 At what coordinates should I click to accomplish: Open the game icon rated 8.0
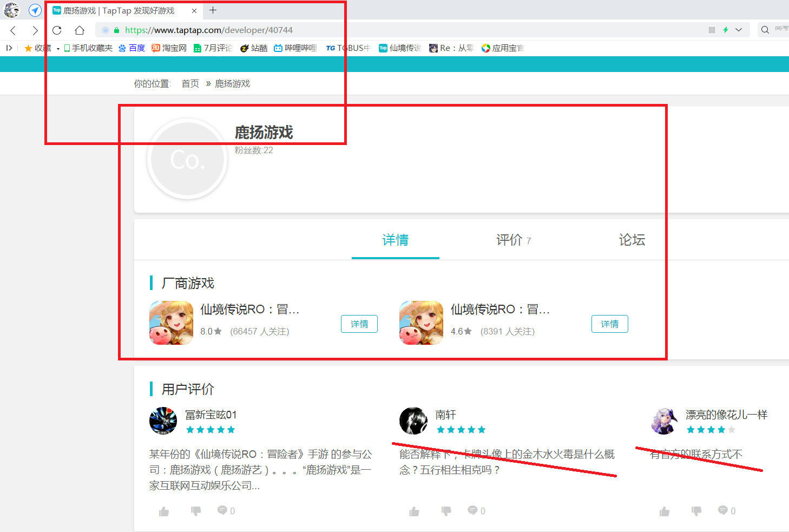click(x=171, y=323)
